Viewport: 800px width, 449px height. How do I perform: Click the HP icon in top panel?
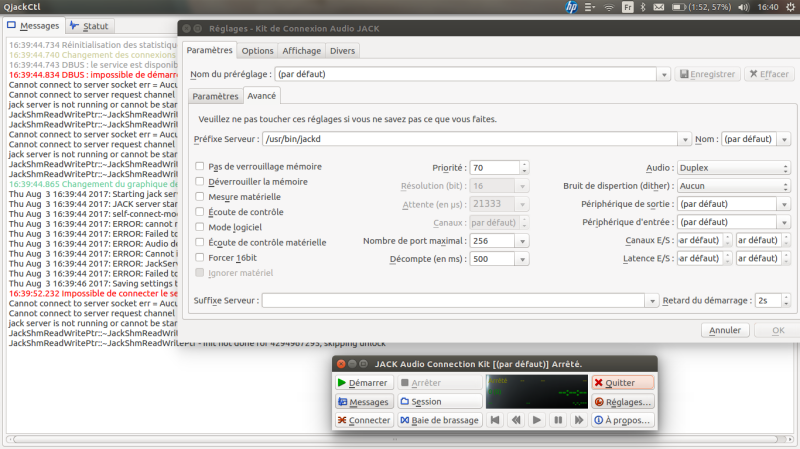pyautogui.click(x=571, y=7)
